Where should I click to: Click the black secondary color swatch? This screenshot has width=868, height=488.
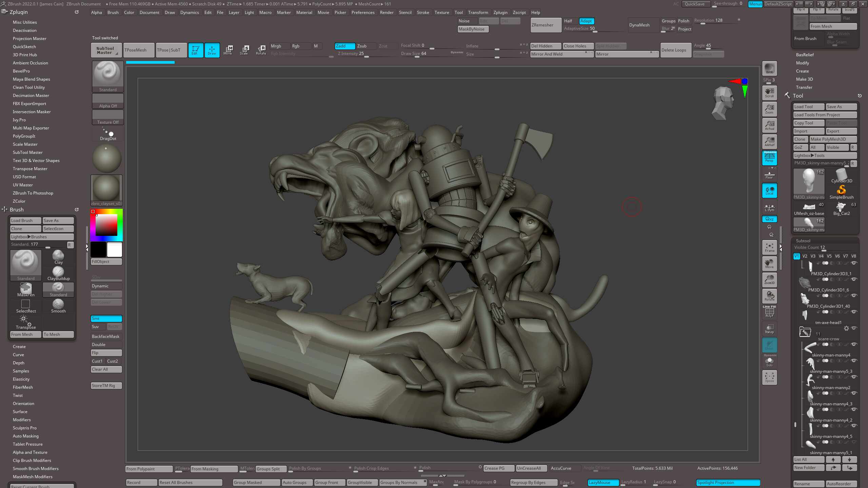(x=98, y=250)
